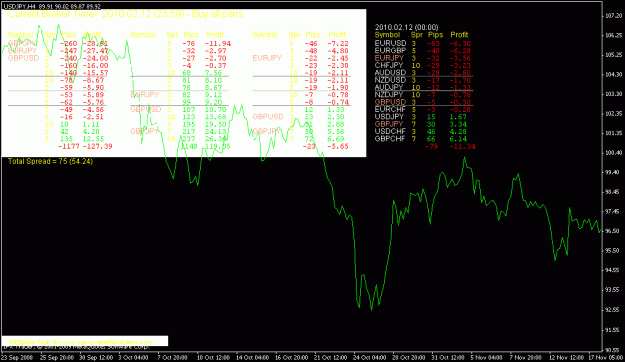
Task: Select the -11.94 profit value
Action: tap(218, 43)
